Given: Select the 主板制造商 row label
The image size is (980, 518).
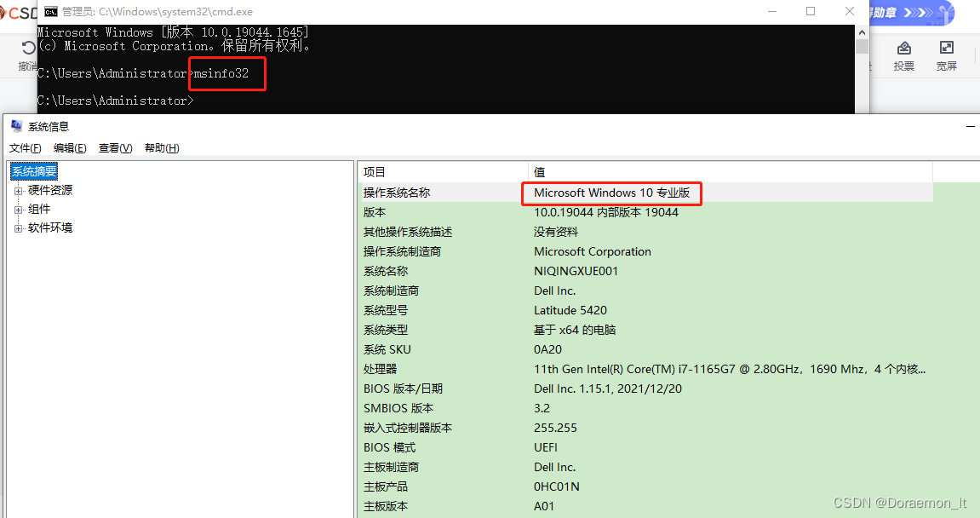Looking at the screenshot, I should (x=392, y=468).
